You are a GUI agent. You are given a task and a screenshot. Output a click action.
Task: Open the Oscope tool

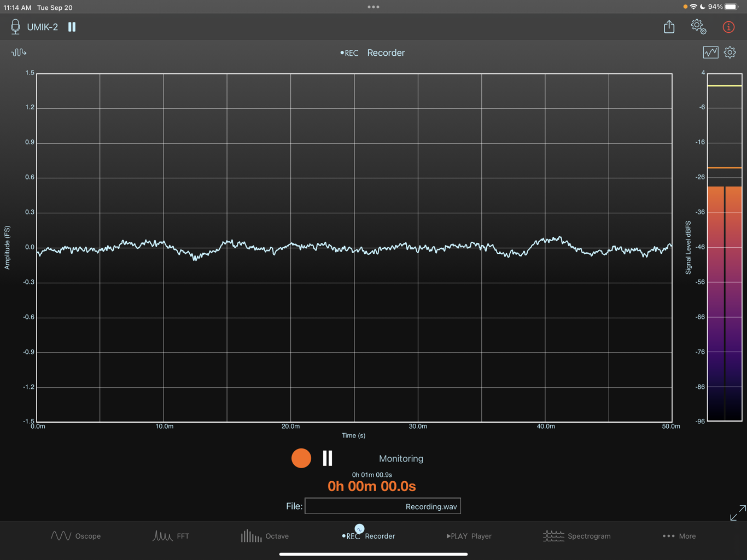click(x=75, y=536)
